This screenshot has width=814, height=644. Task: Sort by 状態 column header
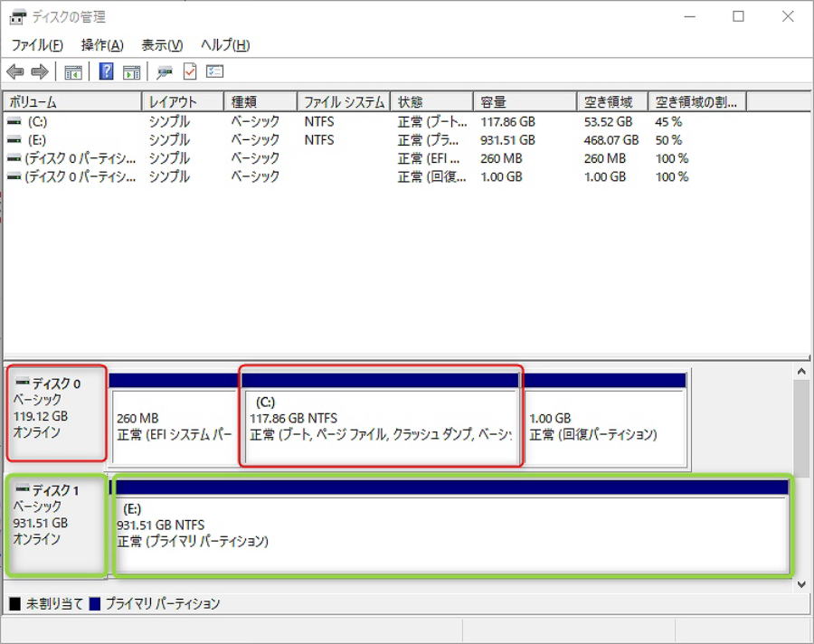click(x=432, y=102)
